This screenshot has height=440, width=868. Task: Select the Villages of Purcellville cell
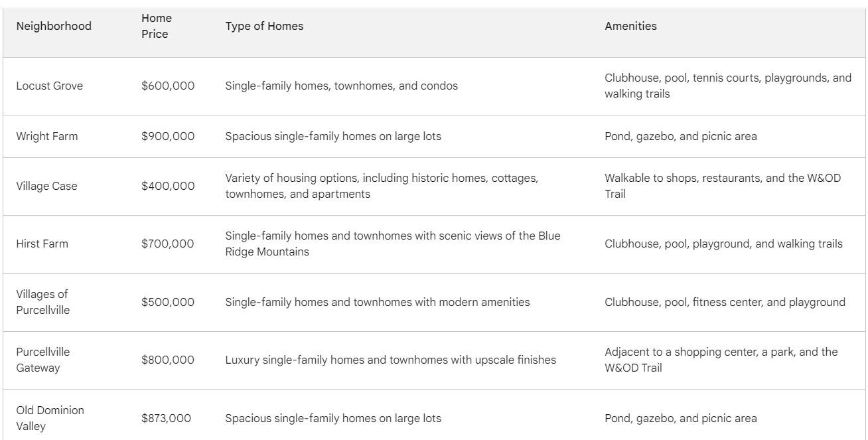[44, 302]
